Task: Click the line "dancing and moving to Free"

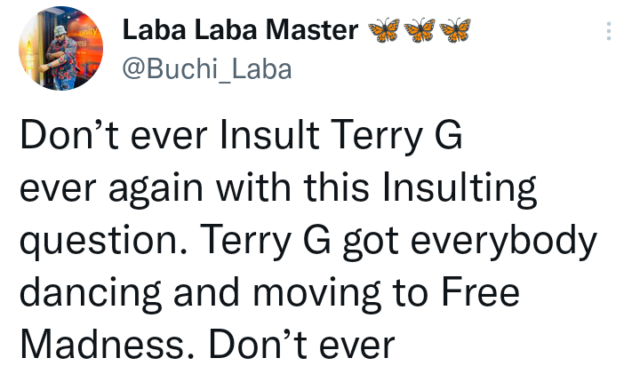Action: click(x=270, y=293)
